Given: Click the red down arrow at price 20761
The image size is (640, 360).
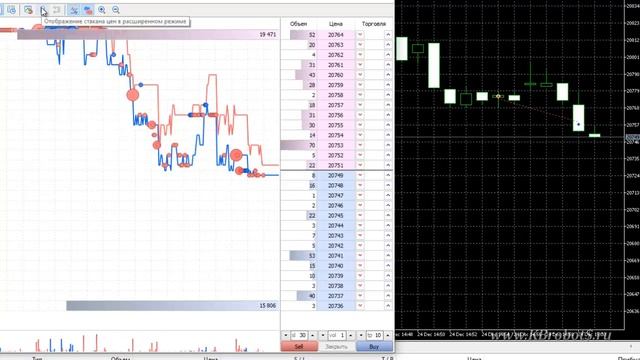Looking at the screenshot, I should 360,65.
